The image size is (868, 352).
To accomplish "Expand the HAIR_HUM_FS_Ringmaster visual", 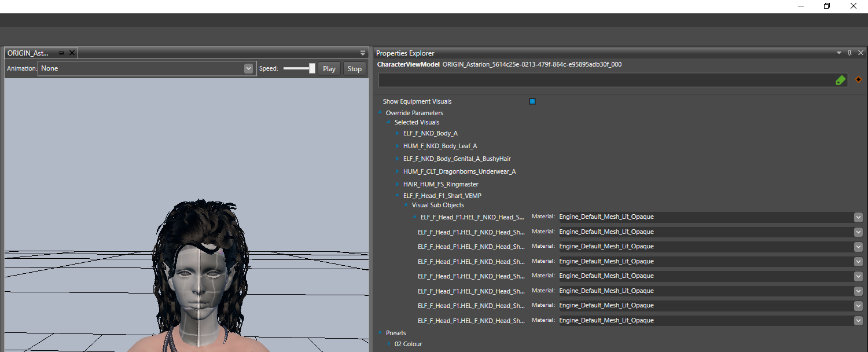I will click(398, 184).
